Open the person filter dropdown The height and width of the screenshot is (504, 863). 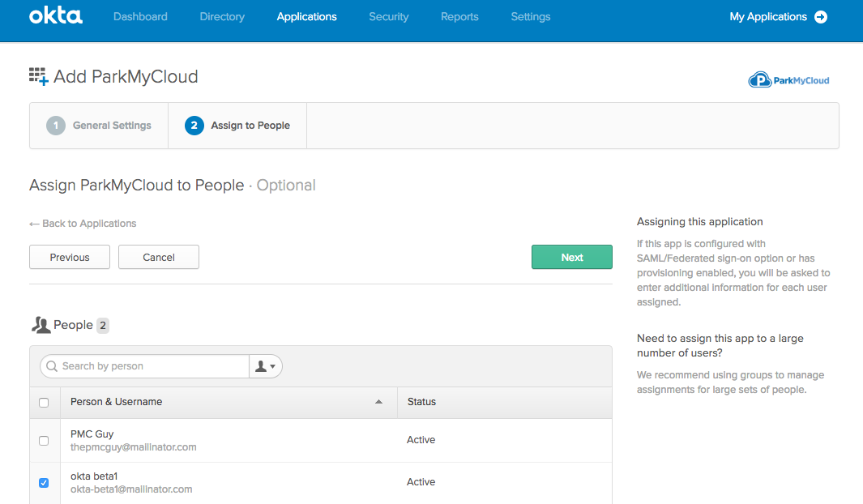(265, 366)
